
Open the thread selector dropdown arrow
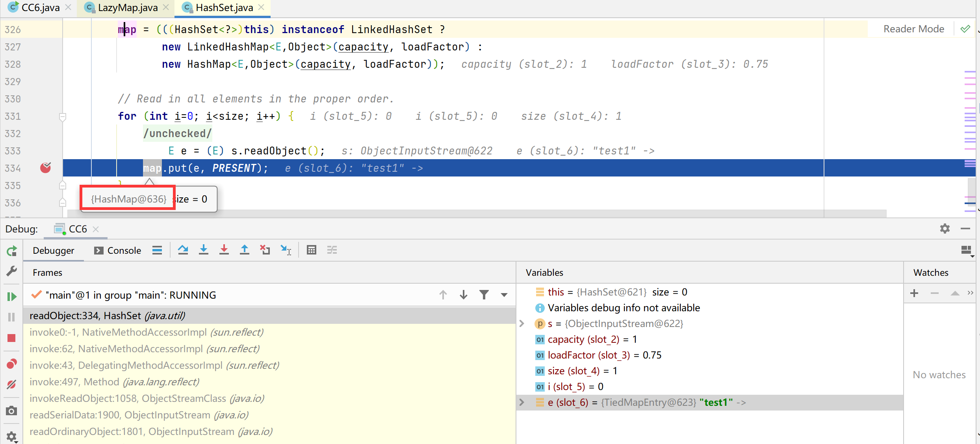coord(504,295)
